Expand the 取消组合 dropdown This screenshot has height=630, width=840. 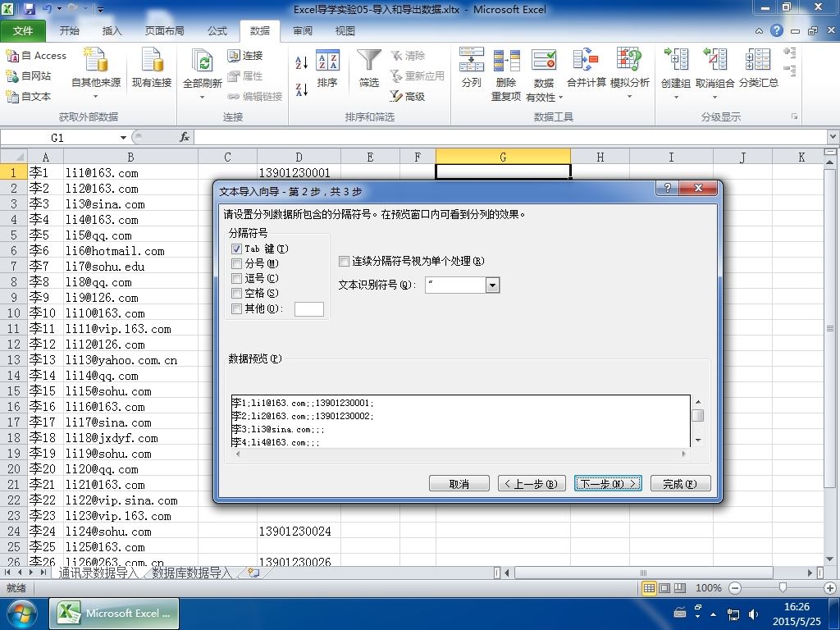pyautogui.click(x=714, y=98)
